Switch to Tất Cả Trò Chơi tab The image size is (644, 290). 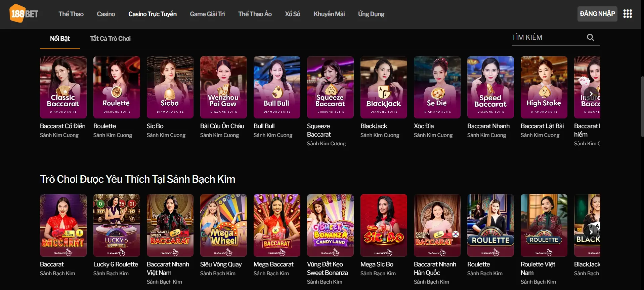[110, 38]
